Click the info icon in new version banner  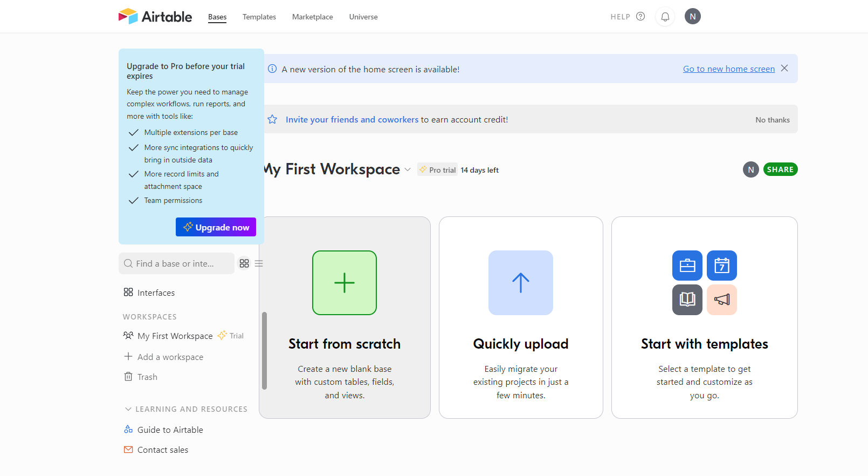pos(272,69)
